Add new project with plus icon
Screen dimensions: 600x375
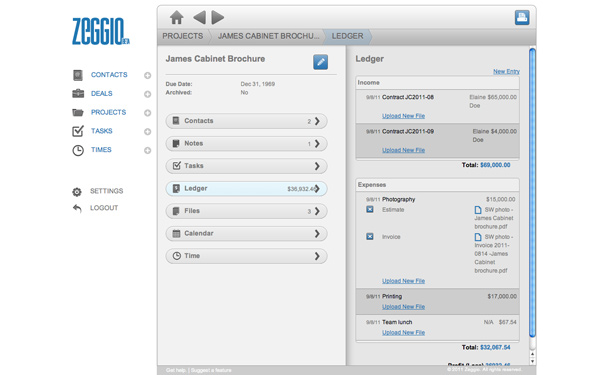tap(147, 113)
